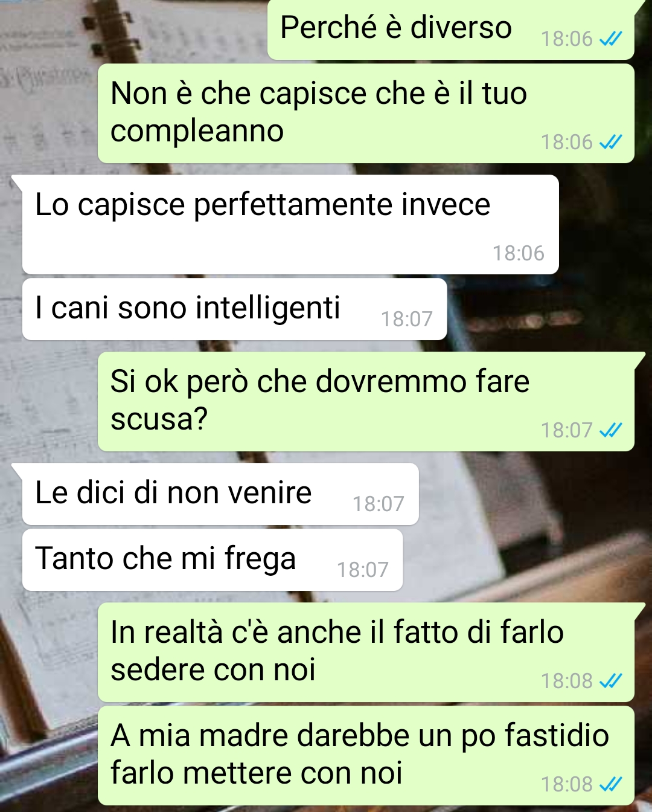Tap the 18:08 timestamp on the 'A mia madre' message
Screen dimensions: 652x812
point(566,785)
